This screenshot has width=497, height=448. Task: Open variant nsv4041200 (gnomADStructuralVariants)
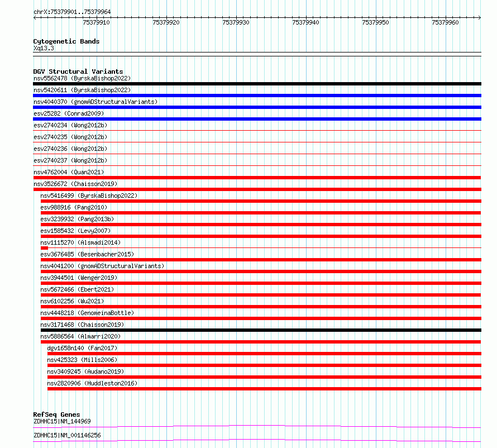pyautogui.click(x=102, y=266)
